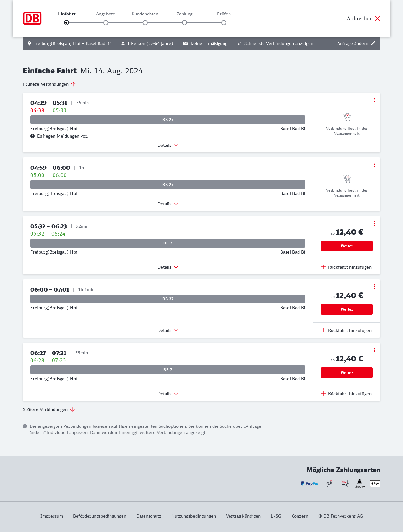Click the Abbrechen close icon
Image resolution: width=403 pixels, height=532 pixels.
point(377,18)
